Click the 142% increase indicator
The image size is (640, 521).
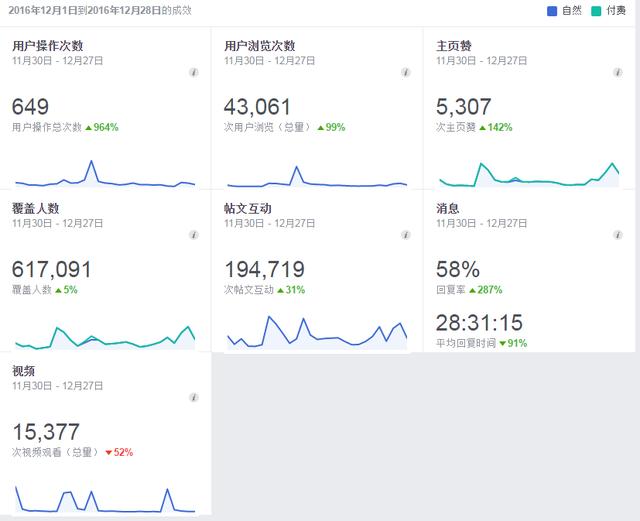pos(496,127)
